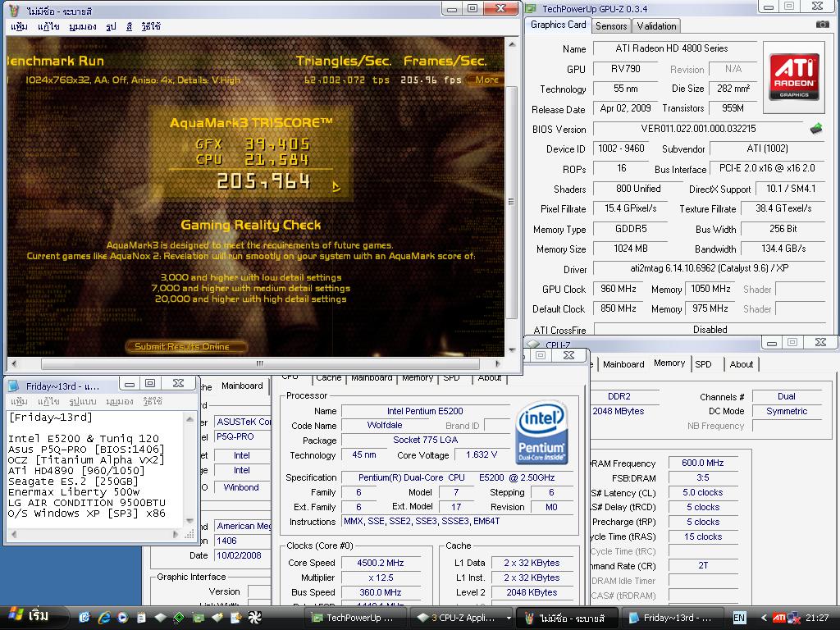Image resolution: width=840 pixels, height=630 pixels.
Task: Click the ATI tray icon in system tray
Action: pyautogui.click(x=779, y=618)
